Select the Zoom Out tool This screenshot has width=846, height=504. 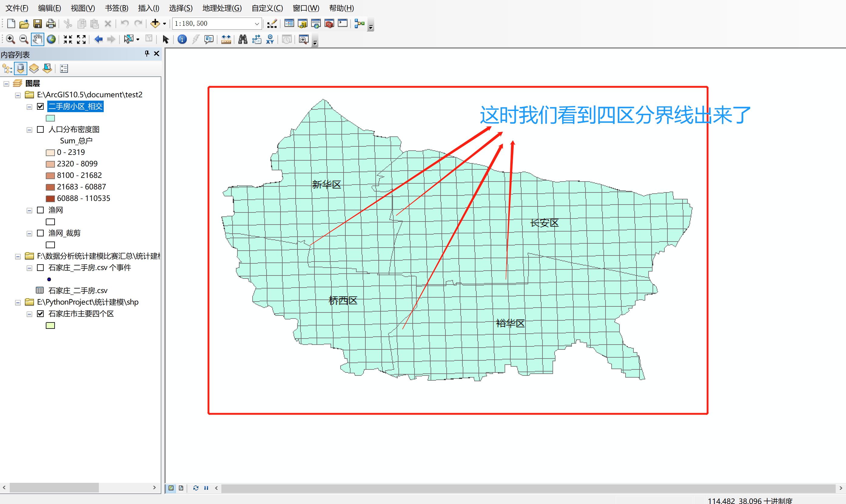24,39
